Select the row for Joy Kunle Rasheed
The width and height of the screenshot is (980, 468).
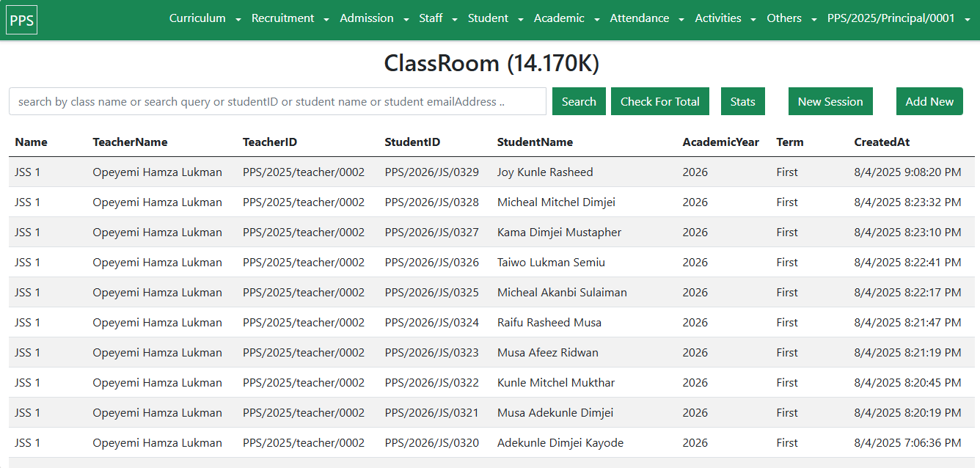coord(544,172)
